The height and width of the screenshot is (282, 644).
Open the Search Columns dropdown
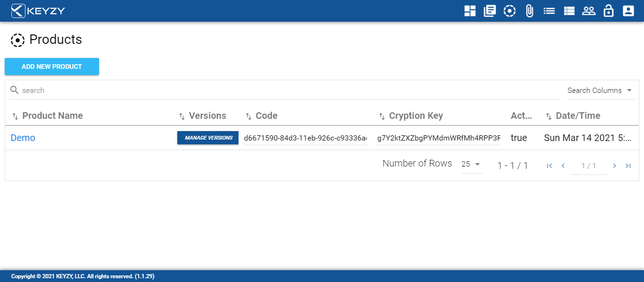(x=600, y=90)
